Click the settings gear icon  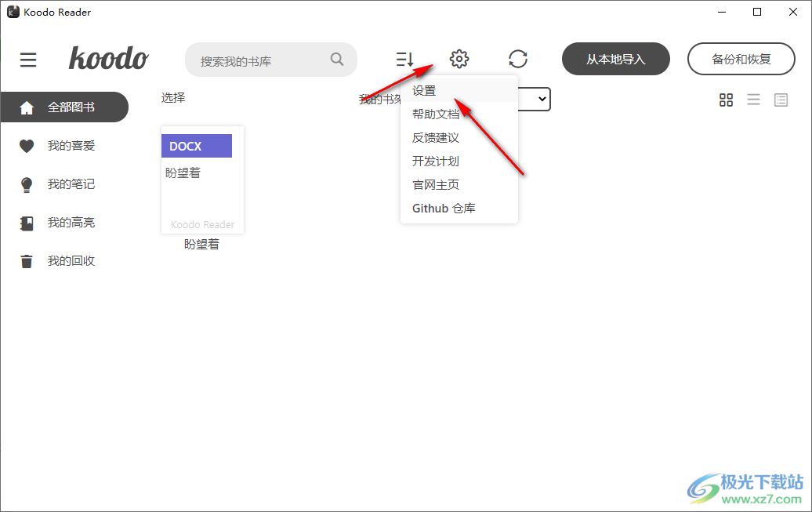pyautogui.click(x=459, y=59)
